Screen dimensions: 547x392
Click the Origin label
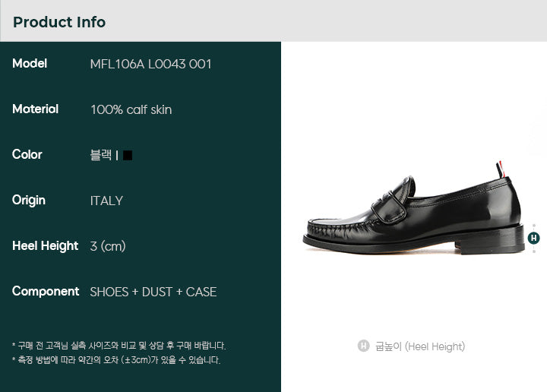(x=29, y=201)
